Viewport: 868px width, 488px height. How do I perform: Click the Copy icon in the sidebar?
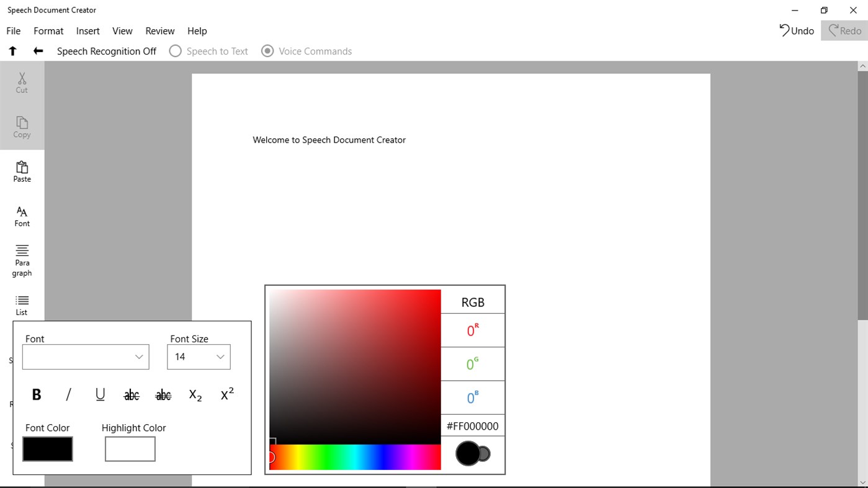point(22,127)
